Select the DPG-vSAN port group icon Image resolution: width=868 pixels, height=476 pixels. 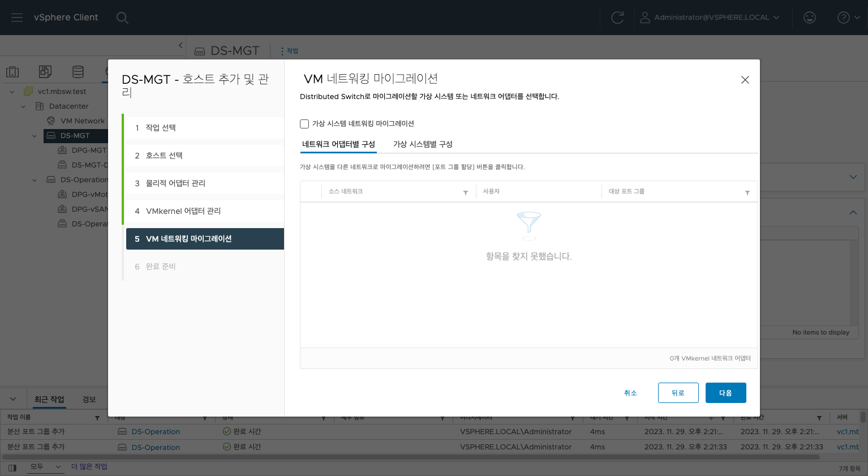[62, 209]
